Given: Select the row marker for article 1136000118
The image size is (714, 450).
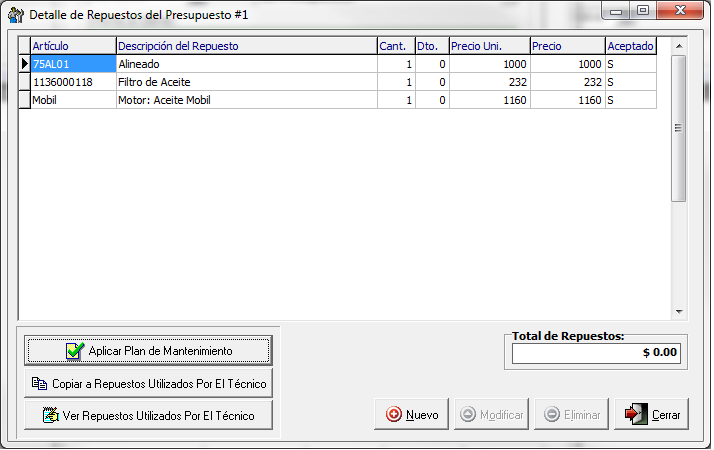Looking at the screenshot, I should [x=25, y=82].
